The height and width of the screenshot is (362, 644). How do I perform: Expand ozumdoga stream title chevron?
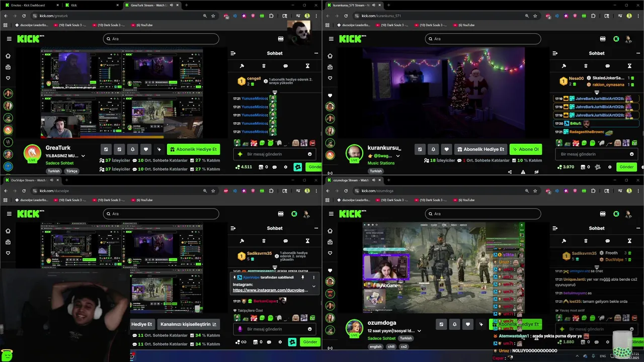click(x=419, y=331)
